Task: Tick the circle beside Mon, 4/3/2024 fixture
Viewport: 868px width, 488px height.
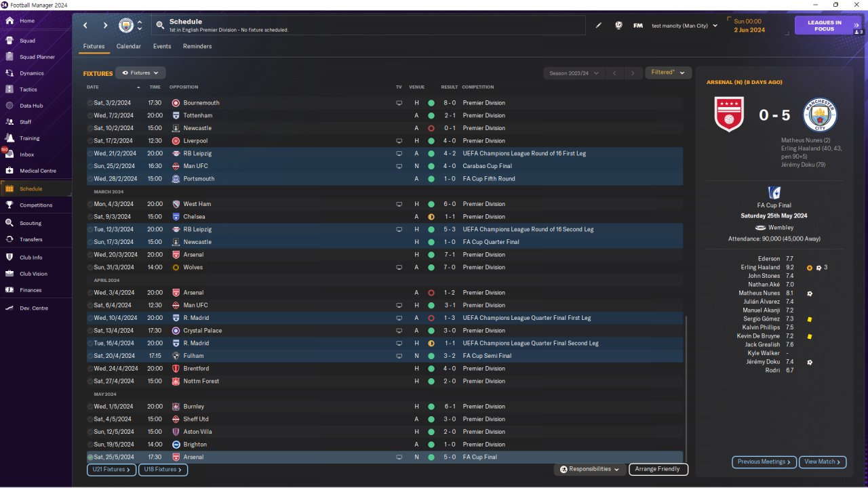Action: tap(90, 204)
